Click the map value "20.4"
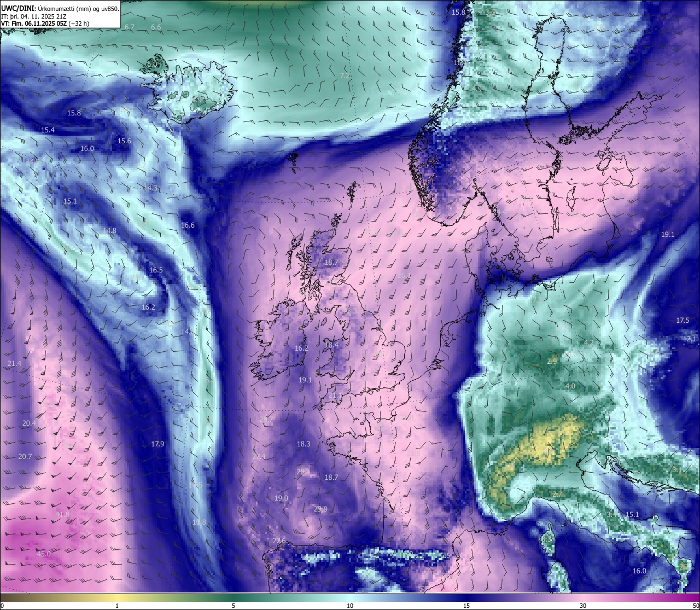The image size is (700, 610). pyautogui.click(x=29, y=423)
